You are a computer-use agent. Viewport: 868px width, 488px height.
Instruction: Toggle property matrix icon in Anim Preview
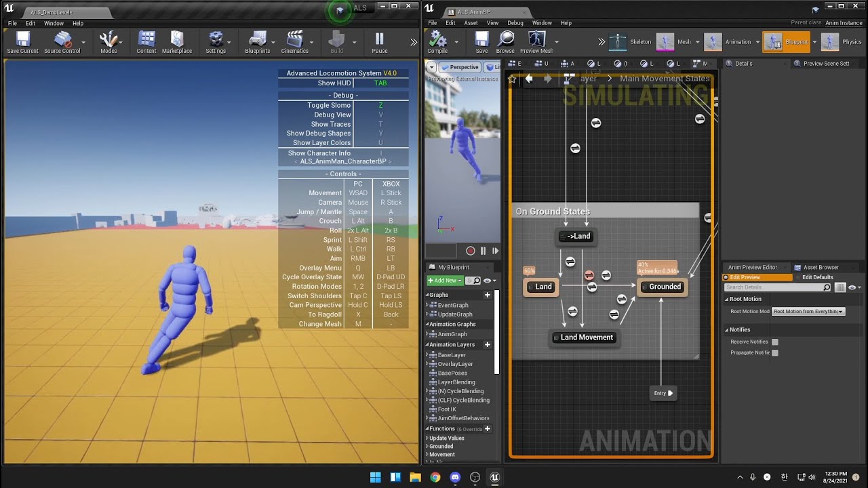[840, 287]
